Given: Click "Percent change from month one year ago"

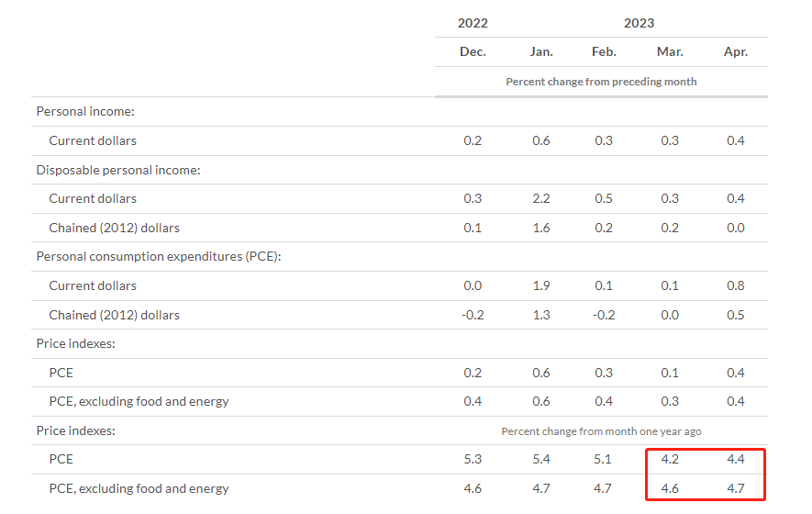Looking at the screenshot, I should tap(601, 430).
